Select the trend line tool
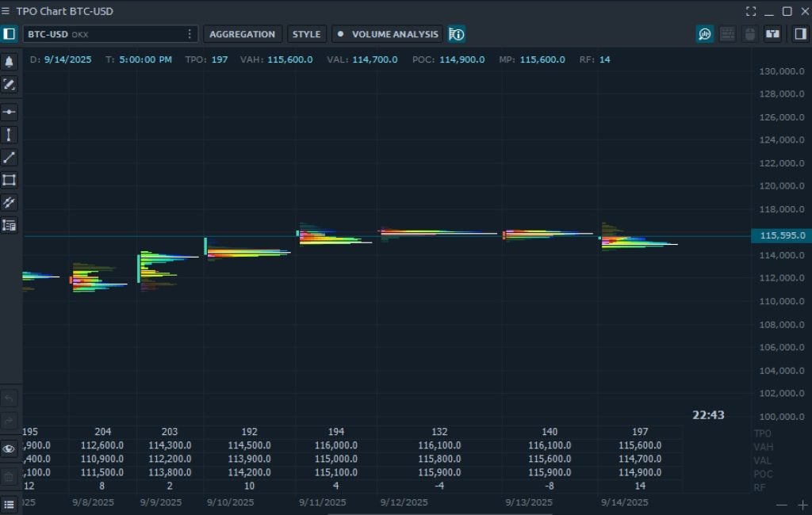Viewport: 812px width, 515px height. 10,158
